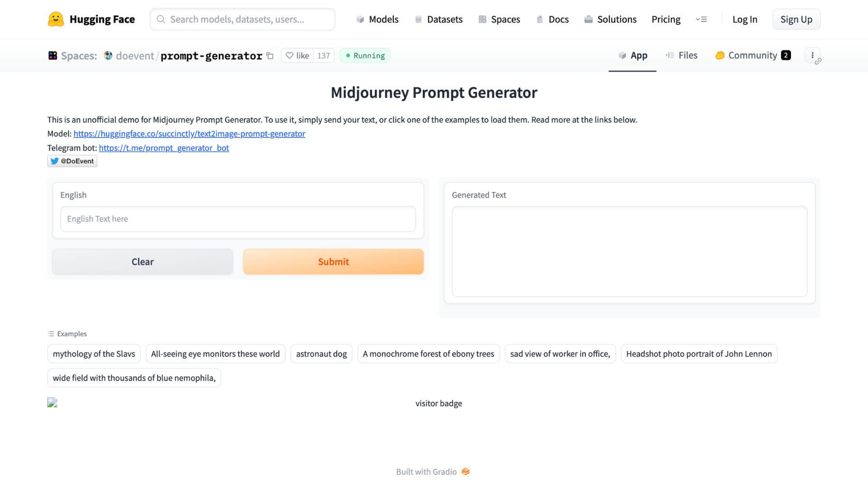Click the doevent user avatar icon

pyautogui.click(x=108, y=56)
